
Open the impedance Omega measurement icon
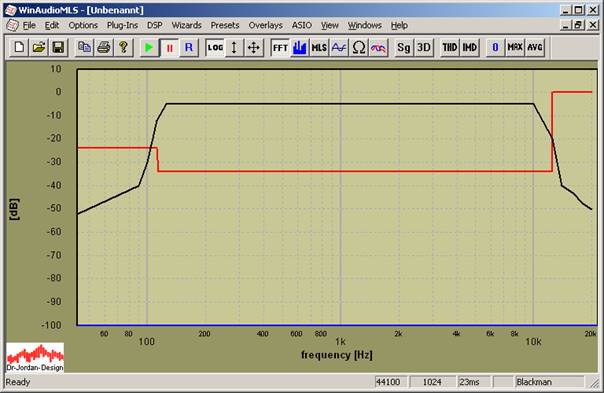(x=359, y=48)
